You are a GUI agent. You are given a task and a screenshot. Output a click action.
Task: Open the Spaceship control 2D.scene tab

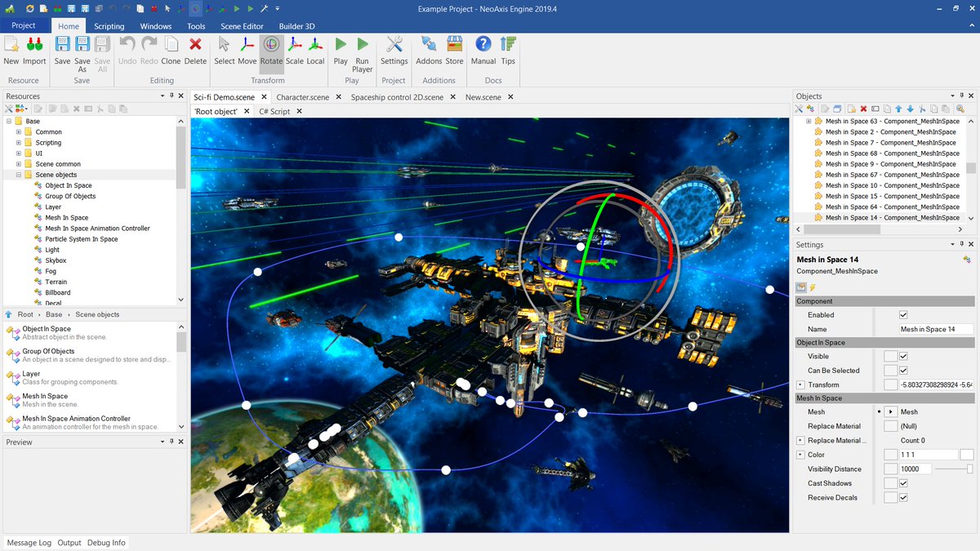397,97
